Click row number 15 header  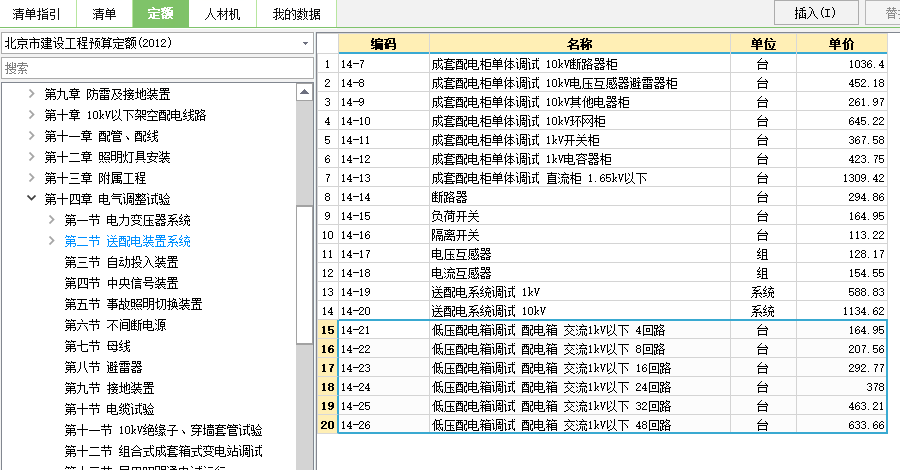327,330
